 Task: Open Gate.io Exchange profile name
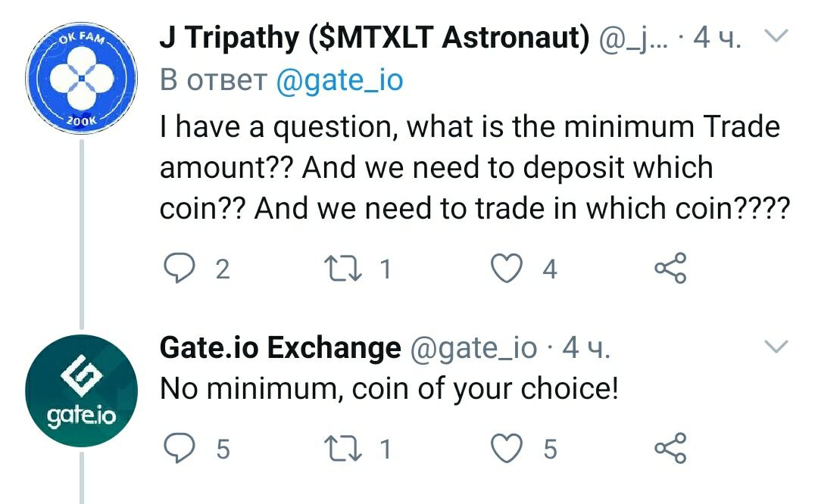coord(279,348)
